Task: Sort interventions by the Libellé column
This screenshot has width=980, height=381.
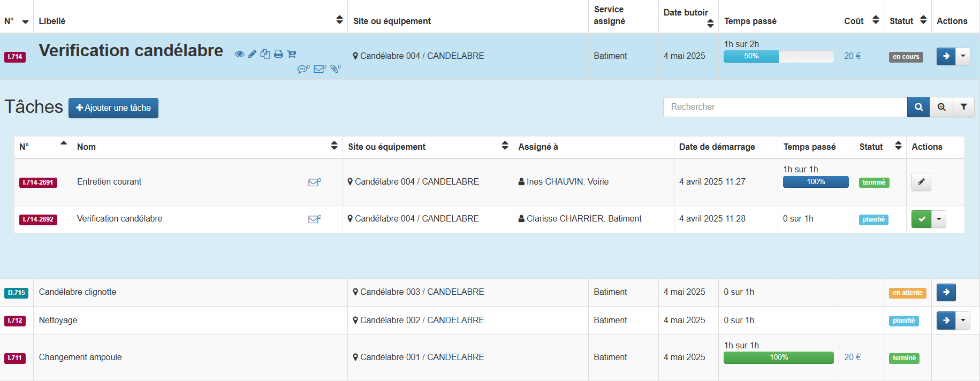Action: (339, 20)
